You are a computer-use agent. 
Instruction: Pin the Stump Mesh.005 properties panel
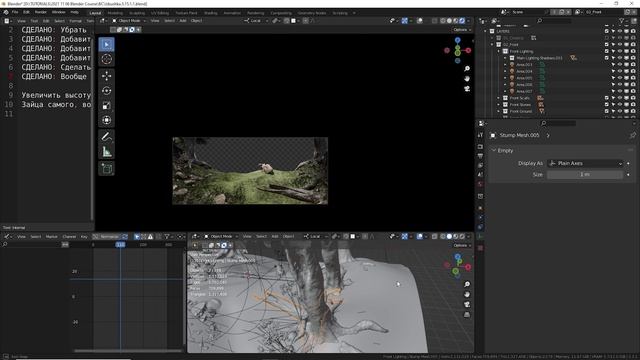632,135
